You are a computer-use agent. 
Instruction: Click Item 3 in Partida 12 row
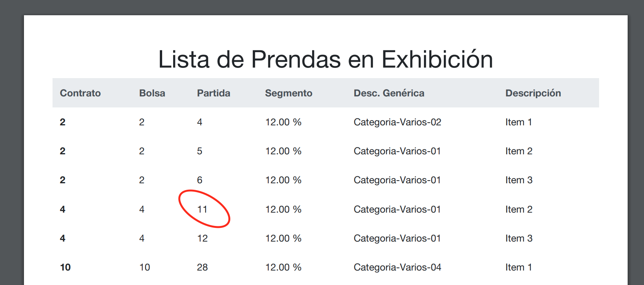(519, 238)
